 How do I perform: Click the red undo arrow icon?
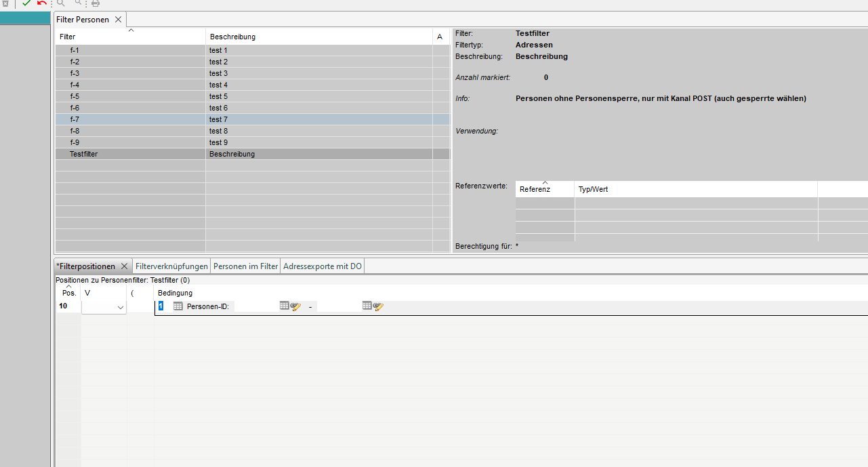42,3
